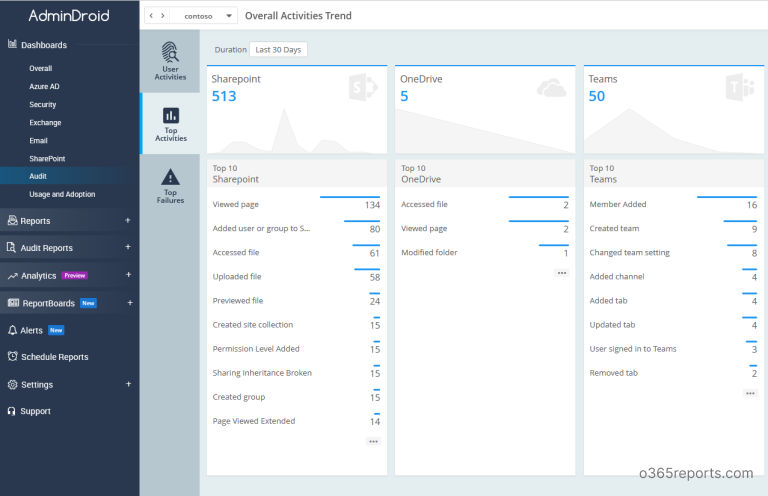Click the Schedule Reports clock icon
The height and width of the screenshot is (496, 768).
click(x=12, y=356)
